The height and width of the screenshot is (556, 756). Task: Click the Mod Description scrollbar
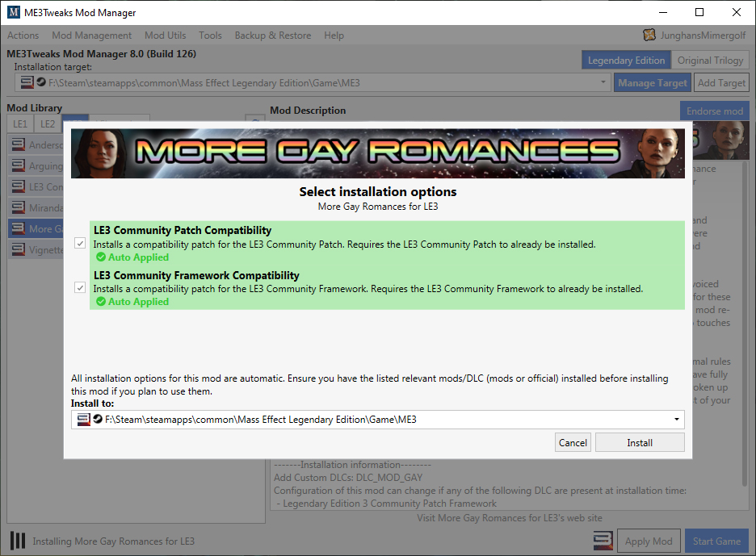point(745,324)
